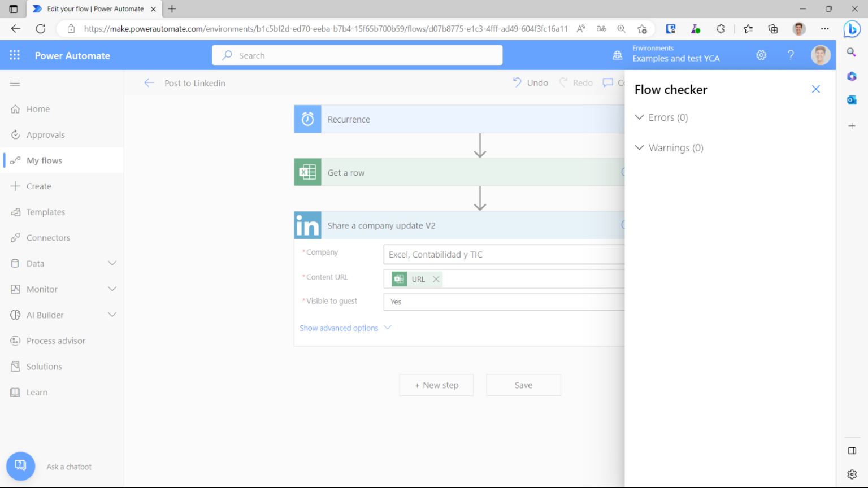
Task: Open the Get a row step header
Action: (459, 172)
